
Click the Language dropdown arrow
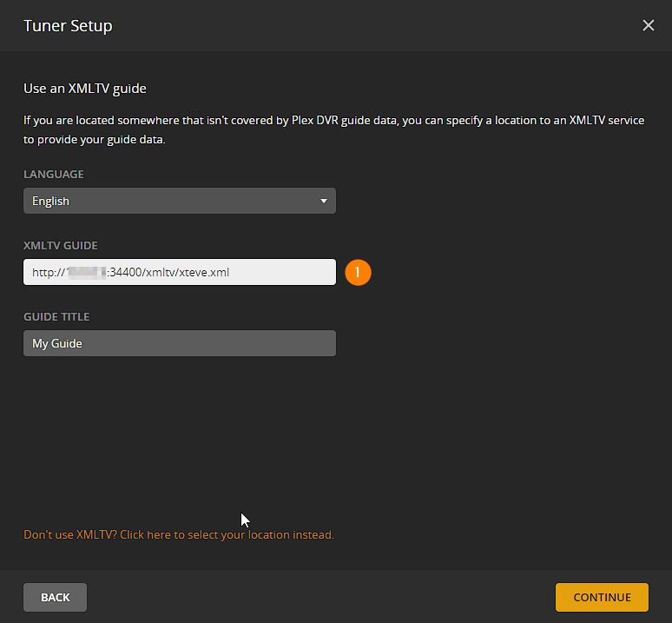point(324,201)
